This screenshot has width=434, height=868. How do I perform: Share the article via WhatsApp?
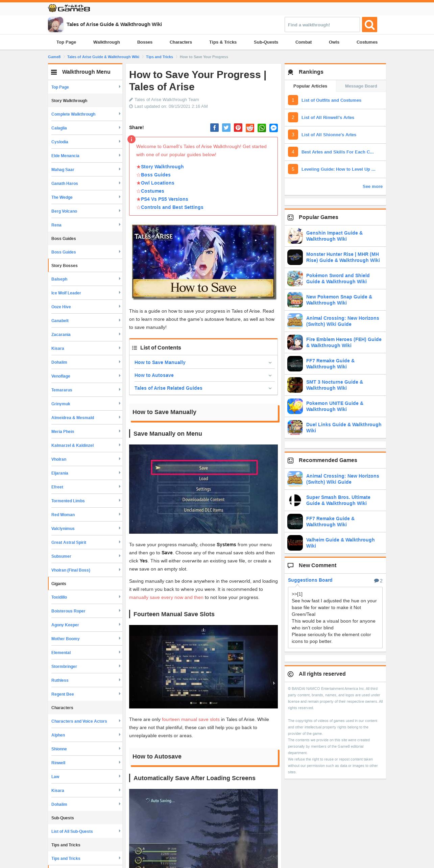point(262,127)
